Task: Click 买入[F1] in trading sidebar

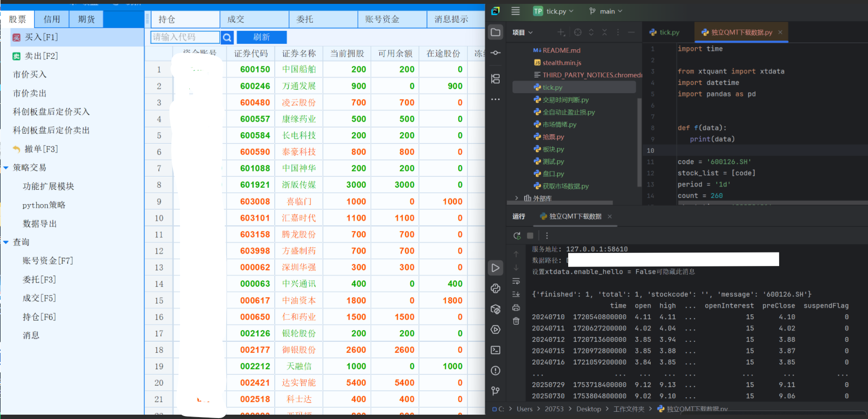Action: [77, 37]
